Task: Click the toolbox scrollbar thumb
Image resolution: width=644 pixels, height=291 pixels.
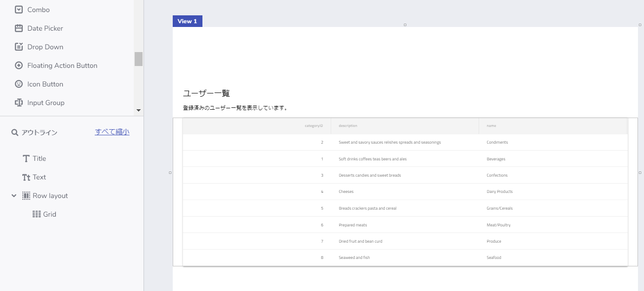Action: click(x=138, y=59)
